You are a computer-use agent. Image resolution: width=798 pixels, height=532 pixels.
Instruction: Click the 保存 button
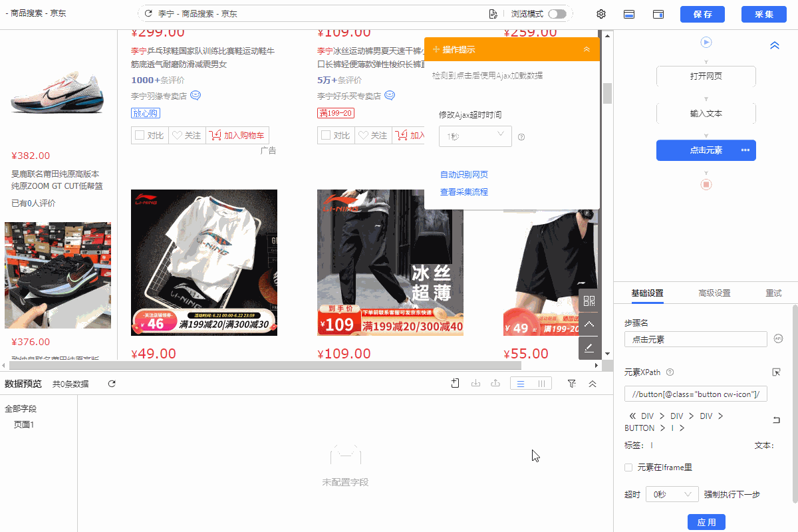pos(702,14)
